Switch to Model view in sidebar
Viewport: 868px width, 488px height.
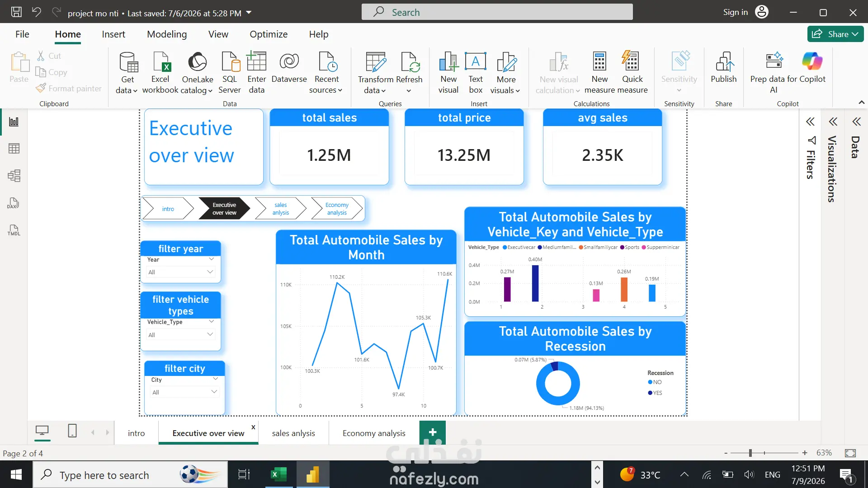pos(14,176)
